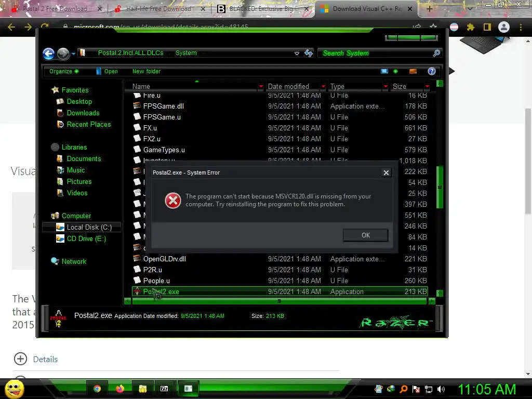Switch to the Download Visual C++ tab
Image resolution: width=532 pixels, height=399 pixels.
pyautogui.click(x=366, y=9)
